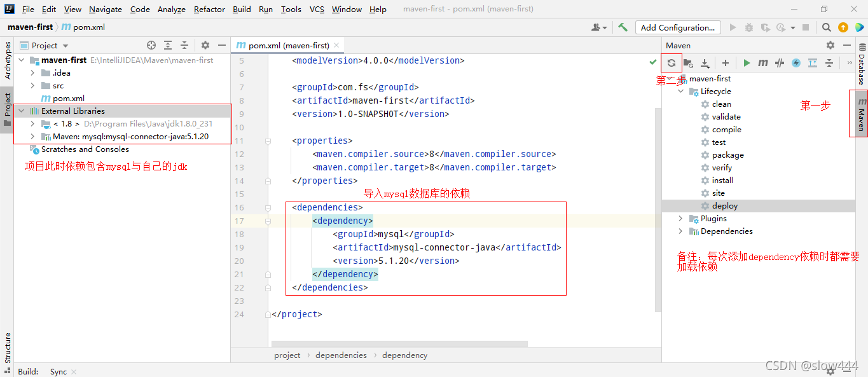
Task: Expand the Plugins node in Maven panel
Action: pyautogui.click(x=681, y=218)
